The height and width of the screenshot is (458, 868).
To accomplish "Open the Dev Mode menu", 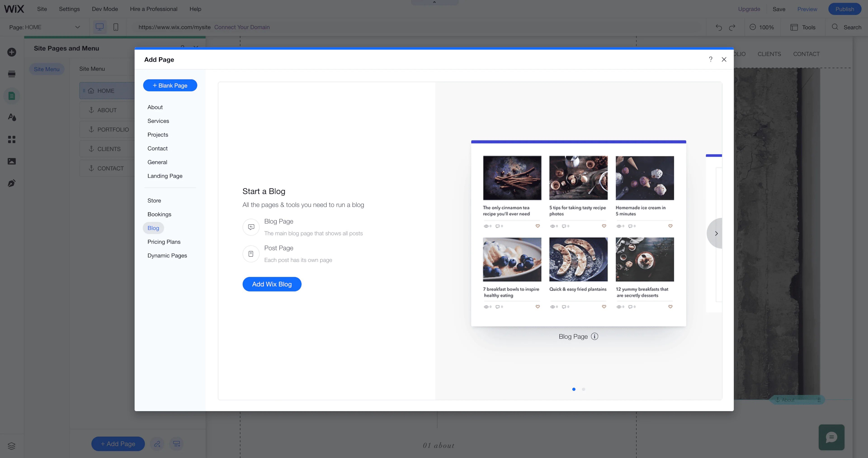I will pos(104,9).
